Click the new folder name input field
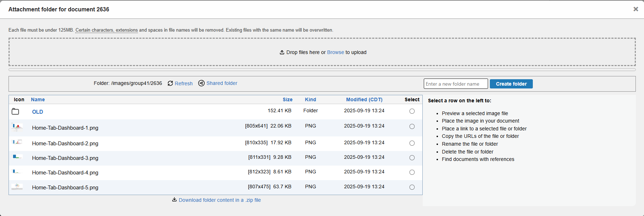The image size is (644, 216). click(x=455, y=84)
